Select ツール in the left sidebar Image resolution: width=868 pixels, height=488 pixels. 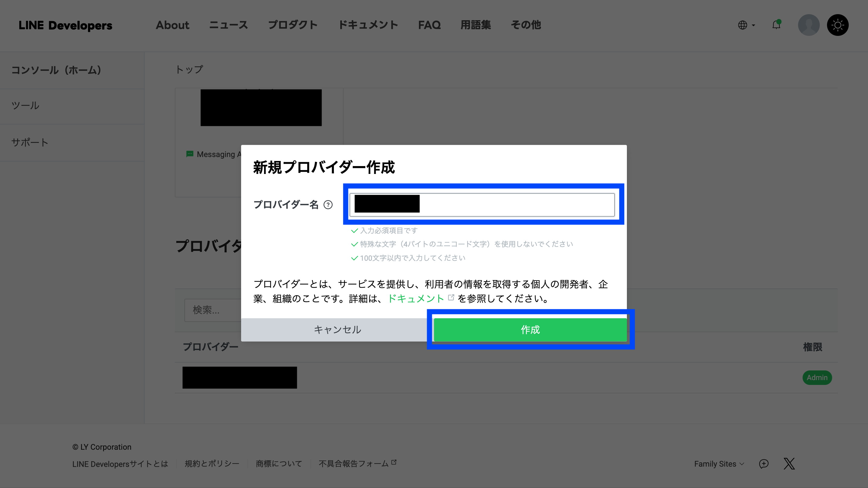(25, 105)
